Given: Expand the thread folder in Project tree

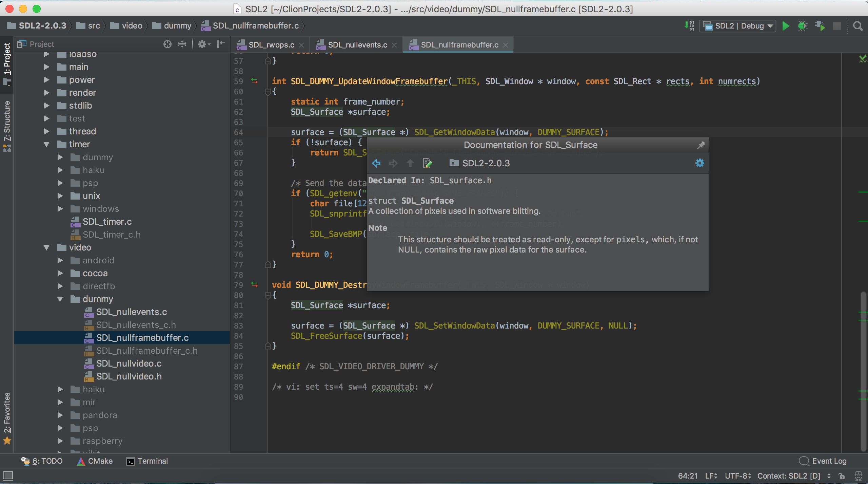Looking at the screenshot, I should 47,131.
